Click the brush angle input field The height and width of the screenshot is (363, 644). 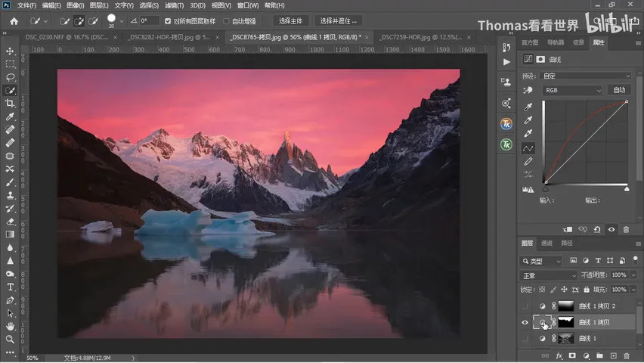[149, 20]
